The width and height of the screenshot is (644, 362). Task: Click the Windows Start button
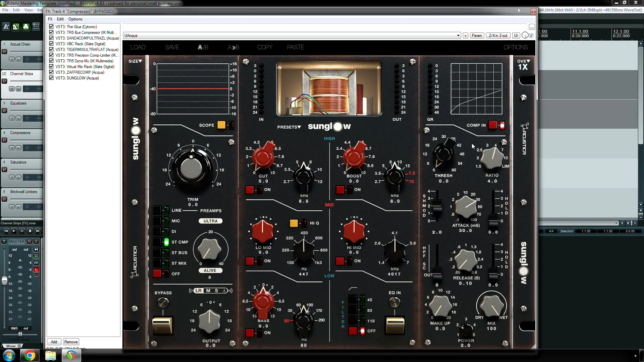tap(9, 356)
